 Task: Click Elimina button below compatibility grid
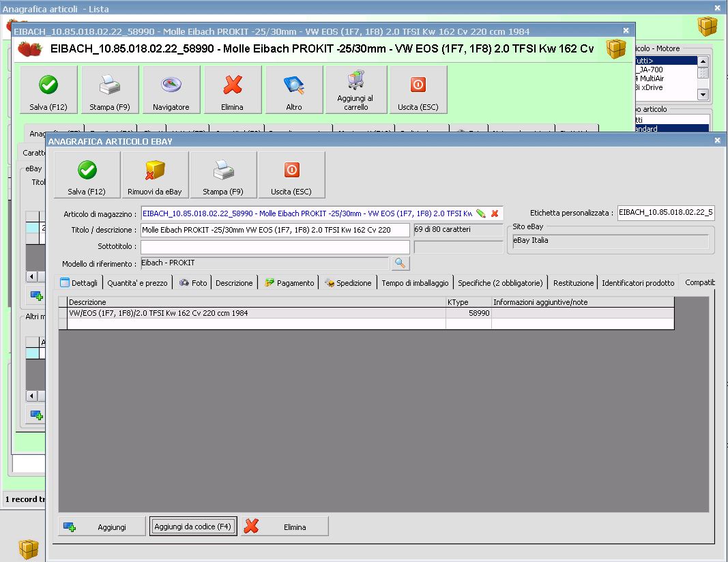[x=285, y=527]
